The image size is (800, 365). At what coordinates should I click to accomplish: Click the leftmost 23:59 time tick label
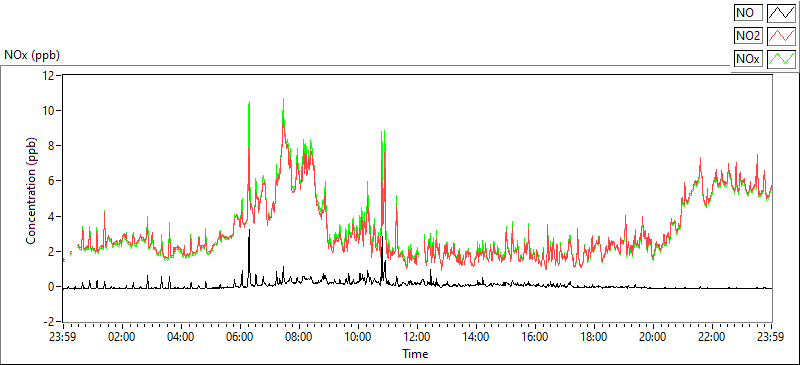coord(63,337)
